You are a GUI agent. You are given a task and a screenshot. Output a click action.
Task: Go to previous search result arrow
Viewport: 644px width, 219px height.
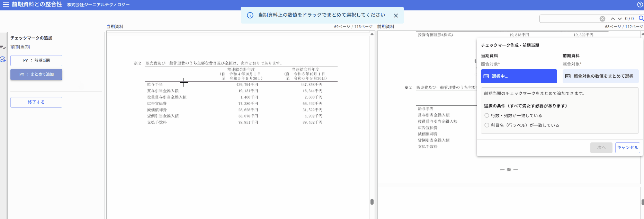click(613, 19)
